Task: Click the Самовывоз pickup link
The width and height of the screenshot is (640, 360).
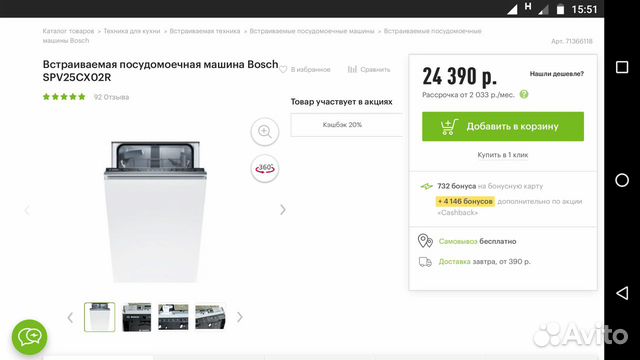Action: pyautogui.click(x=458, y=242)
